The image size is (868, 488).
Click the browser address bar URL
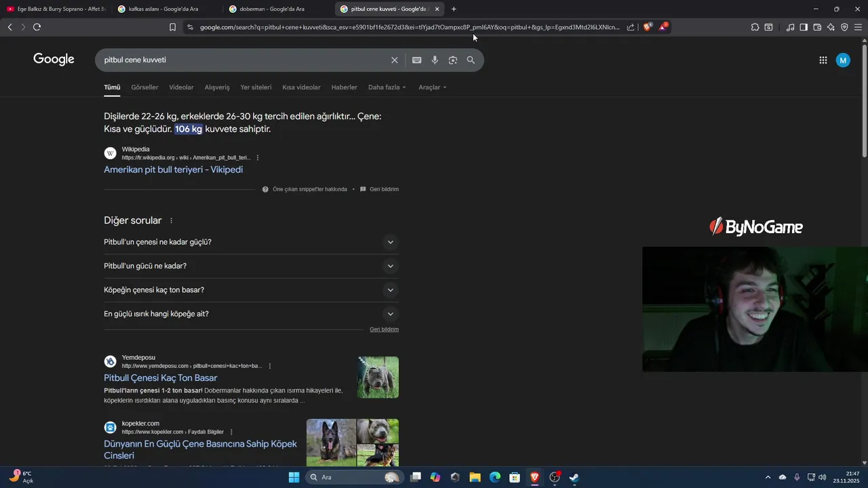(410, 27)
